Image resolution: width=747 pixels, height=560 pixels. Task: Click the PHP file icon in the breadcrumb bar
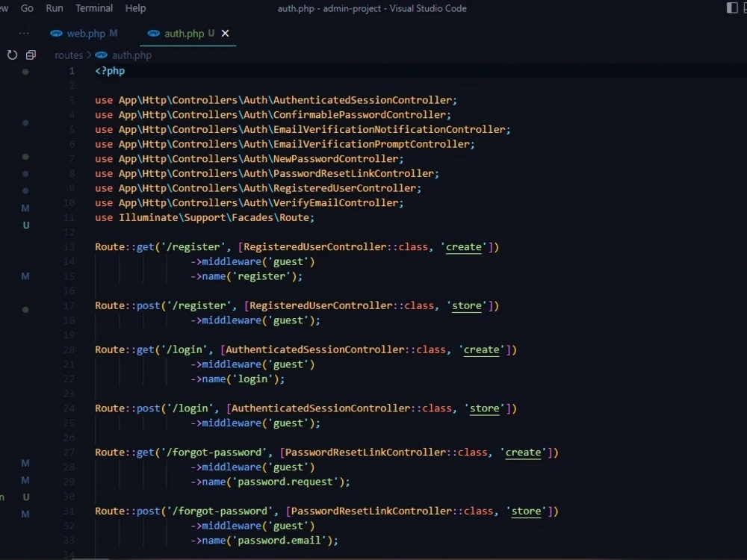pyautogui.click(x=100, y=55)
